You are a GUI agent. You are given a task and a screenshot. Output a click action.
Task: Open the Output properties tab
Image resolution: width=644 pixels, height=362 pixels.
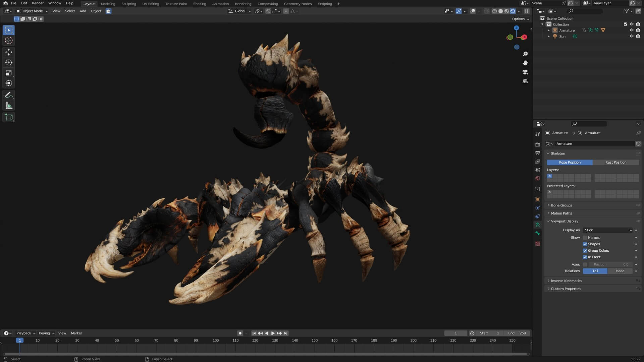[538, 153]
